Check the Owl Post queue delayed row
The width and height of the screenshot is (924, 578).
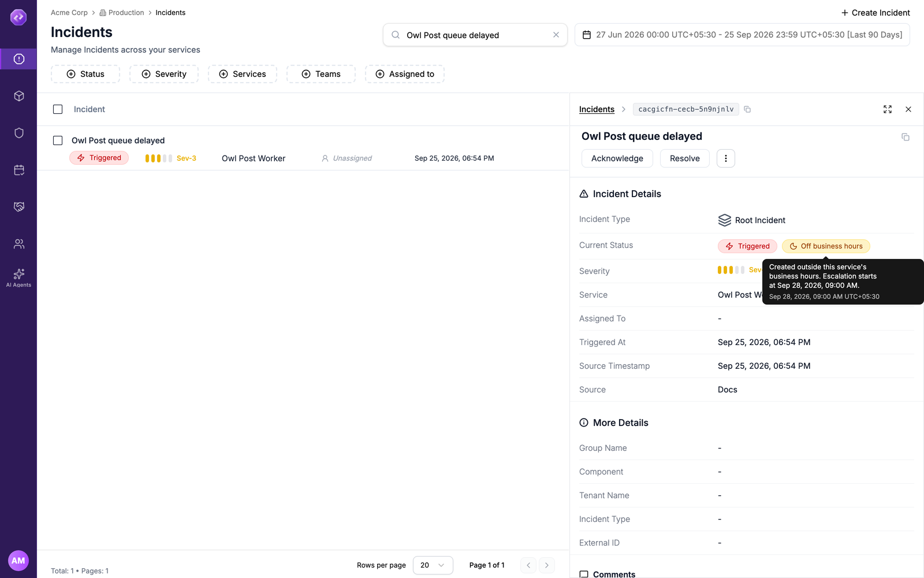(58, 140)
